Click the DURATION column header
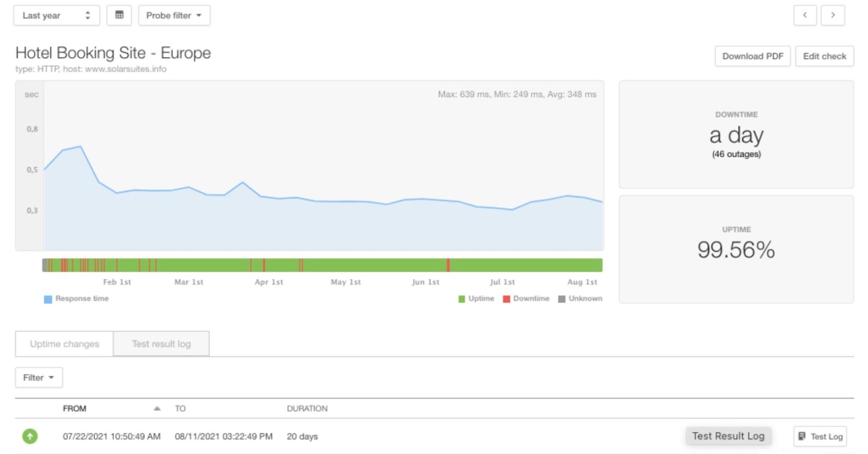The width and height of the screenshot is (868, 454). pos(307,408)
